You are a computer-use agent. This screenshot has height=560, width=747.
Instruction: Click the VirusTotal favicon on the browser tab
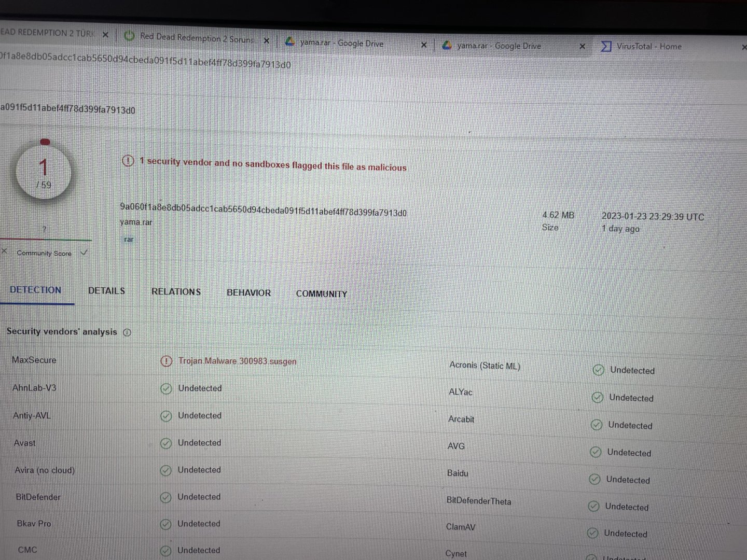click(x=606, y=46)
